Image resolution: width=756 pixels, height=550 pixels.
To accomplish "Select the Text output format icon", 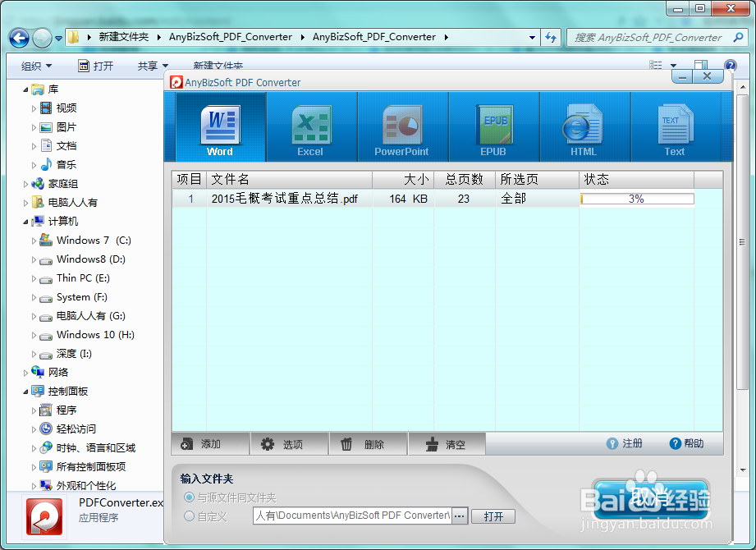I will [675, 124].
